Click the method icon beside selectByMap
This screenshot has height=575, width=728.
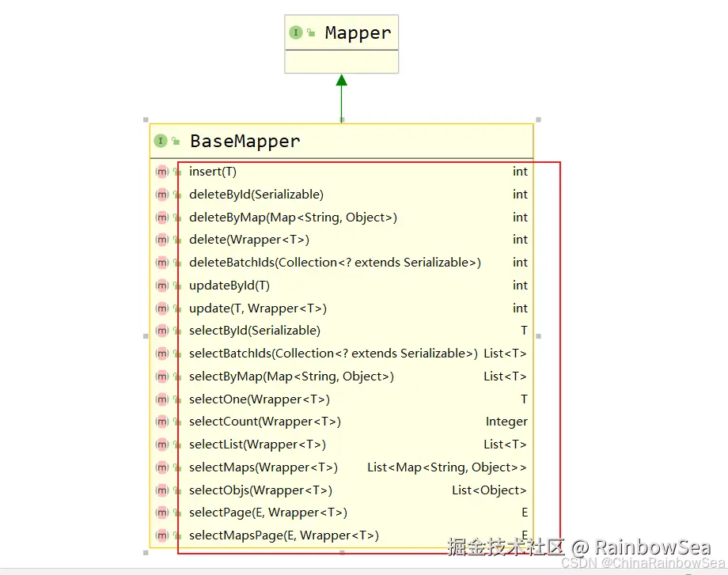click(161, 376)
